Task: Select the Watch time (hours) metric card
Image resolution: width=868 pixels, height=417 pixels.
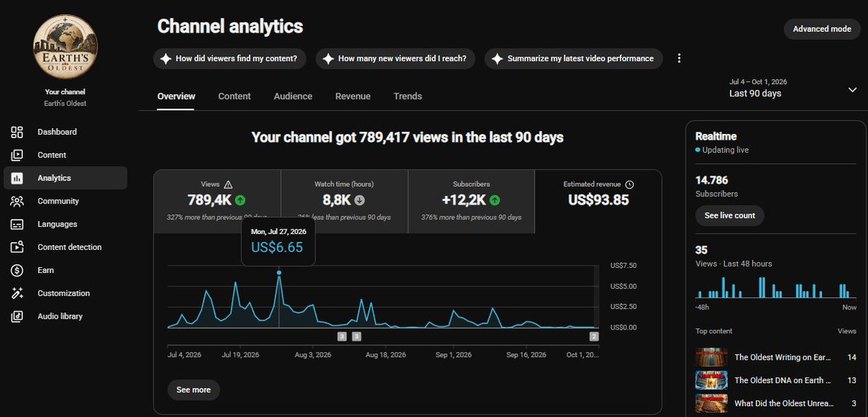Action: [344, 201]
